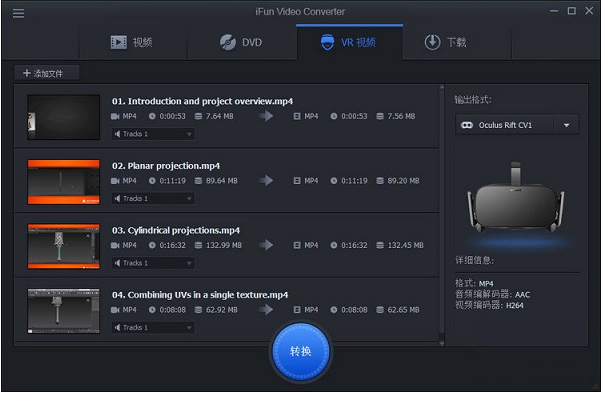Switch to the DVD tab
The height and width of the screenshot is (393, 602).
[x=241, y=42]
